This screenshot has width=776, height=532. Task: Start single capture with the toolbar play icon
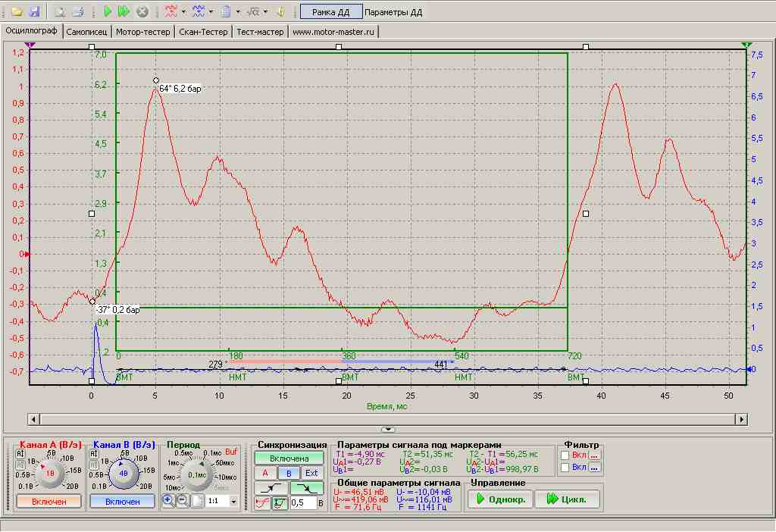(108, 11)
